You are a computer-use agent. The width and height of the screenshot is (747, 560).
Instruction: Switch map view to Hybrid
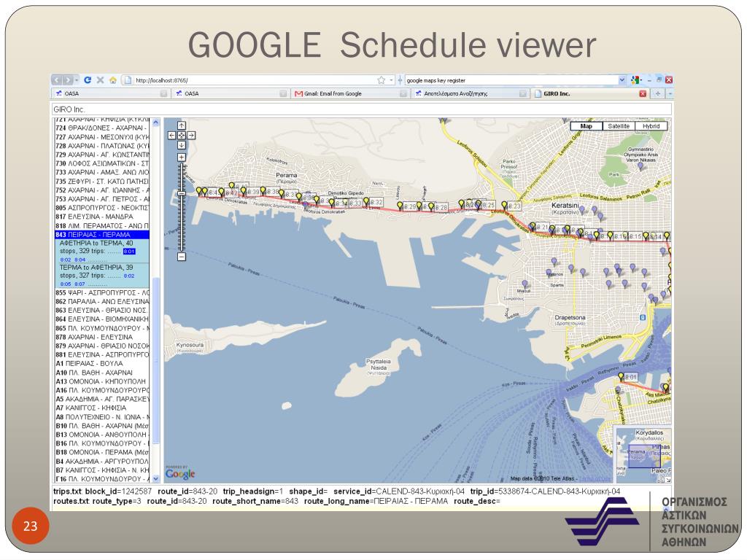point(651,126)
